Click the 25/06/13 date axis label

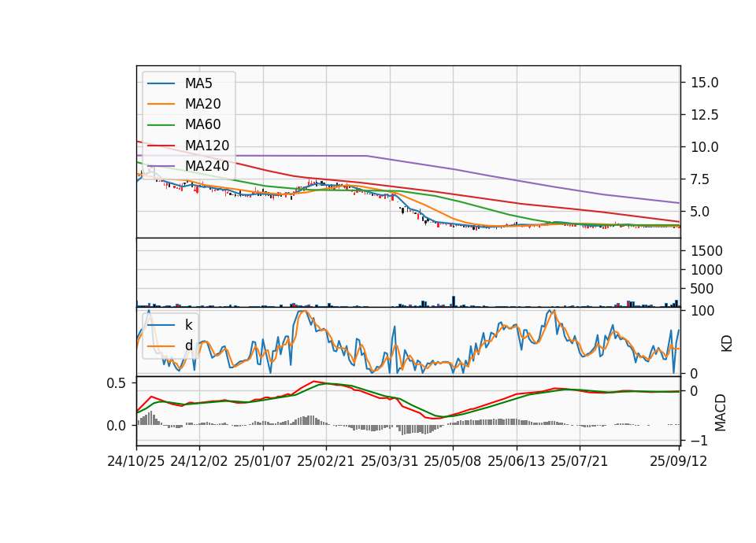[x=517, y=462]
